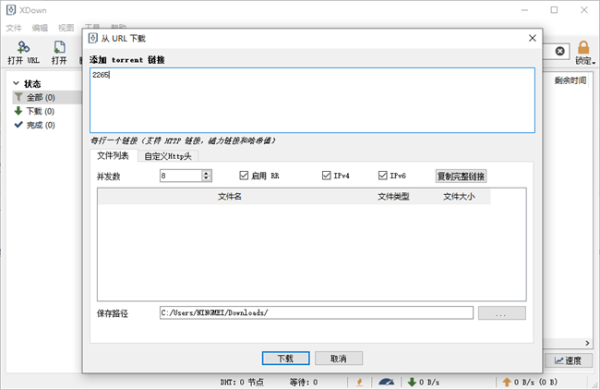Increase the concurrency count with up arrow
Screen dimensions: 600x390
[x=206, y=173]
